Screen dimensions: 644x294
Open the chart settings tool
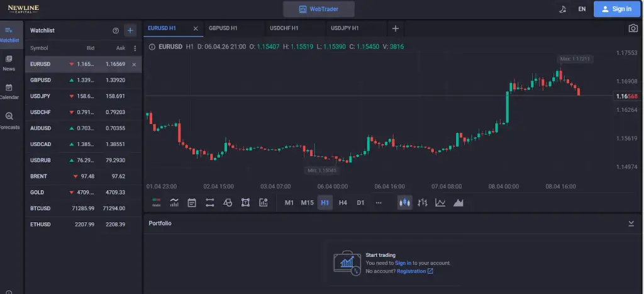(264, 203)
